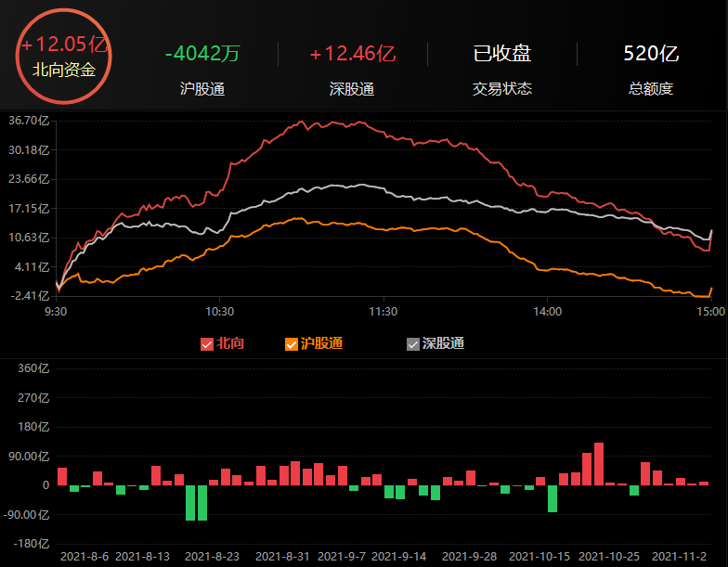Click the 36.70亿 top y-axis label

click(27, 121)
